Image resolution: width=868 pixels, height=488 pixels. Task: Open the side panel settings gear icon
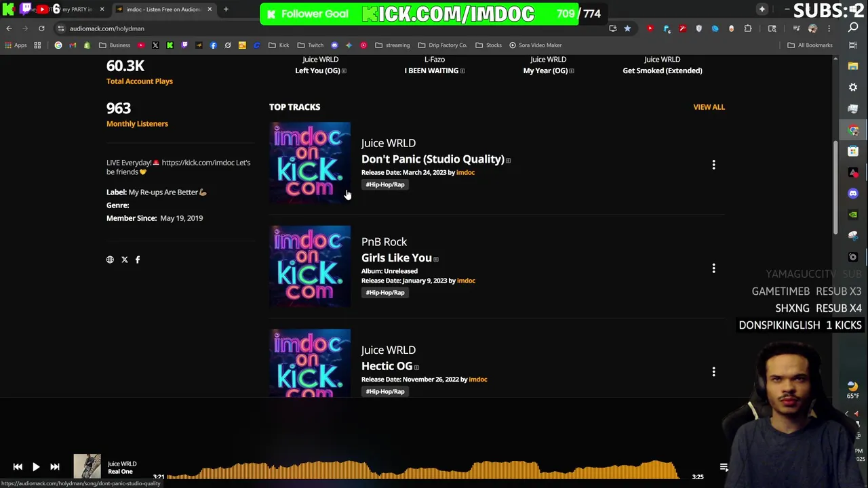tap(853, 87)
